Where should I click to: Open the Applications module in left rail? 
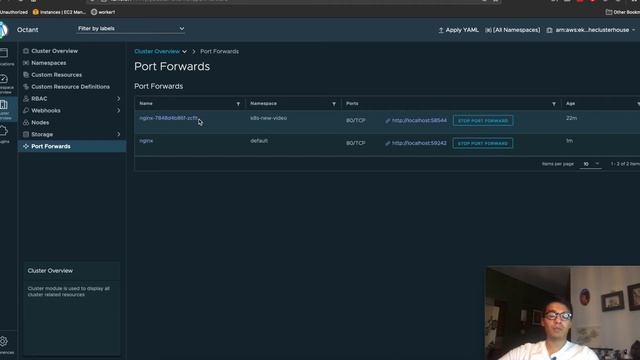(5, 57)
